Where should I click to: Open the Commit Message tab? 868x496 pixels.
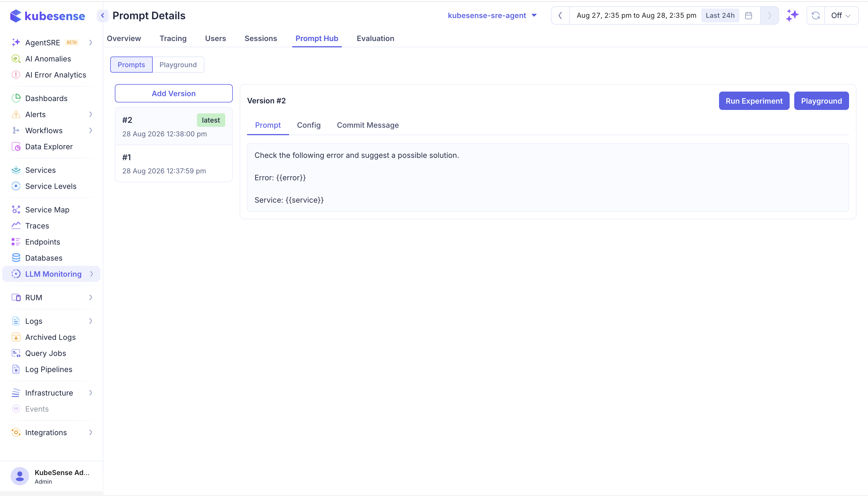tap(368, 125)
